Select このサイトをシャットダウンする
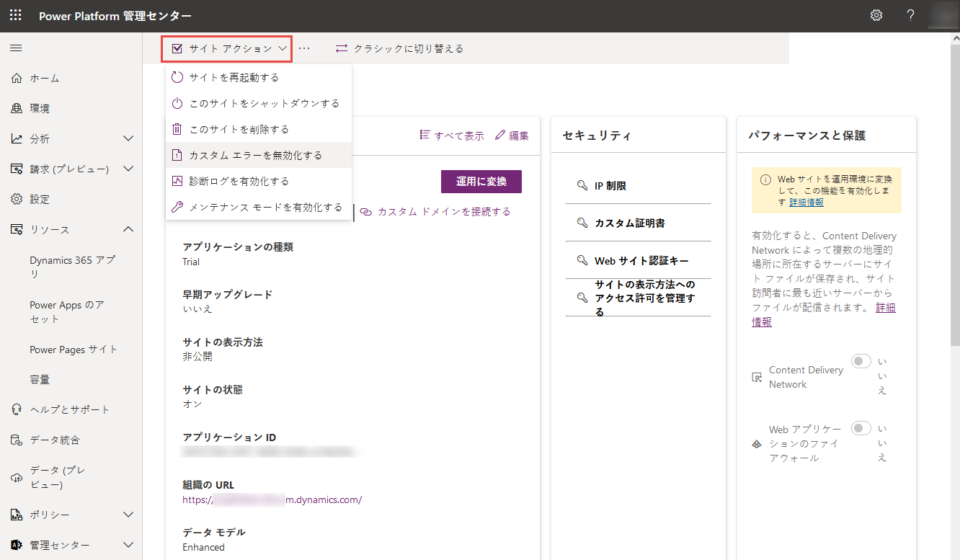960x560 pixels. point(259,103)
